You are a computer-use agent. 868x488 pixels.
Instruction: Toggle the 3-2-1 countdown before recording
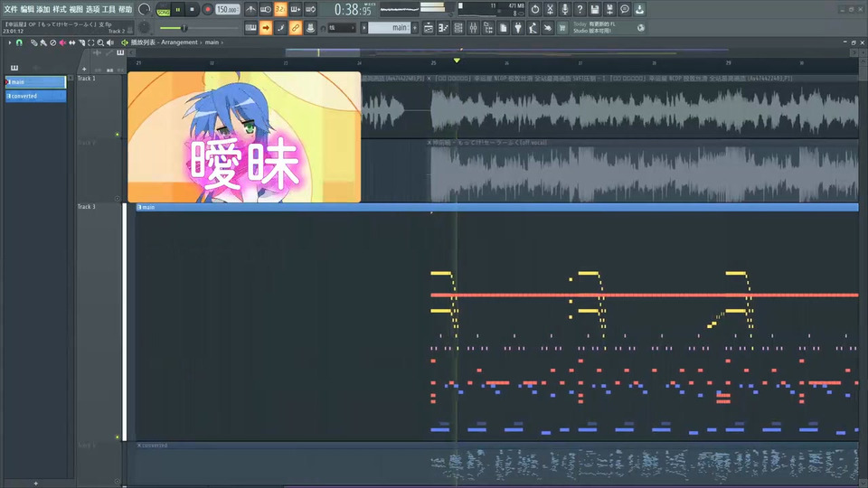pyautogui.click(x=280, y=9)
